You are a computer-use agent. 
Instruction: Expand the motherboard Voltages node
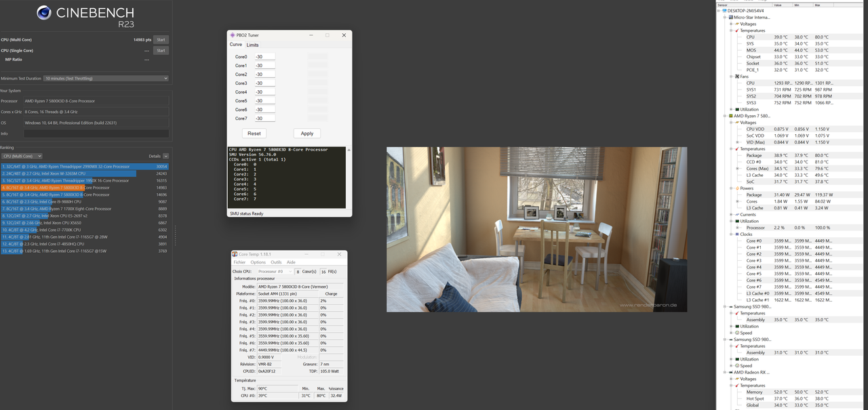[732, 24]
